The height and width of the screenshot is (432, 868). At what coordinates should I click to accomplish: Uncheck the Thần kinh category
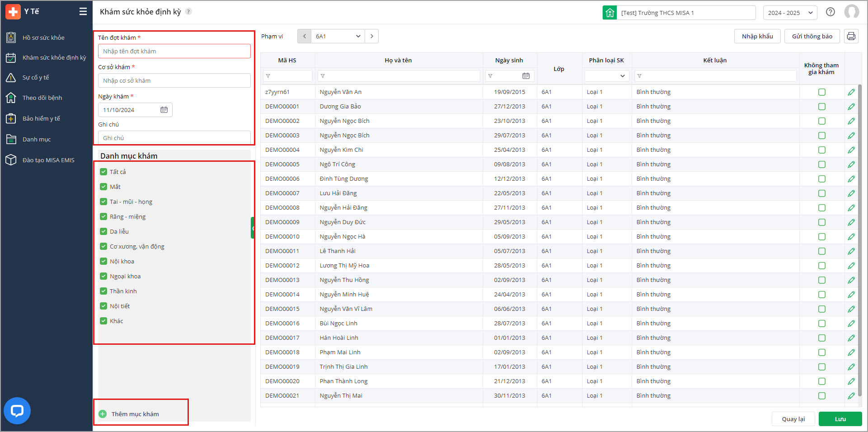pos(103,291)
